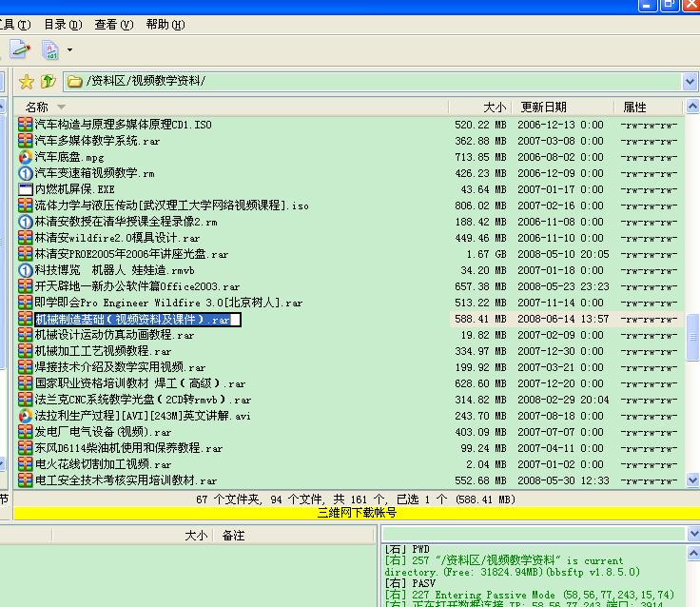Image resolution: width=700 pixels, height=607 pixels.
Task: Click media icon of 法拉利生产过程 avi file
Action: pos(26,416)
